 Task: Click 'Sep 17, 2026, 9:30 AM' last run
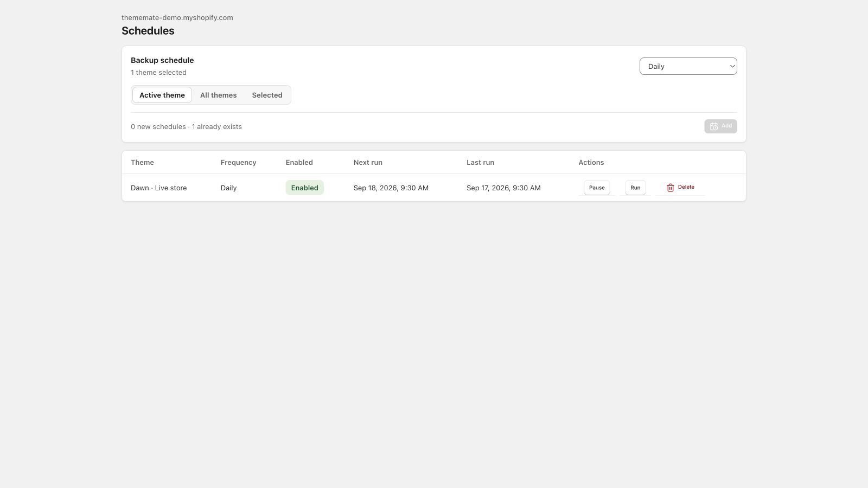point(503,188)
